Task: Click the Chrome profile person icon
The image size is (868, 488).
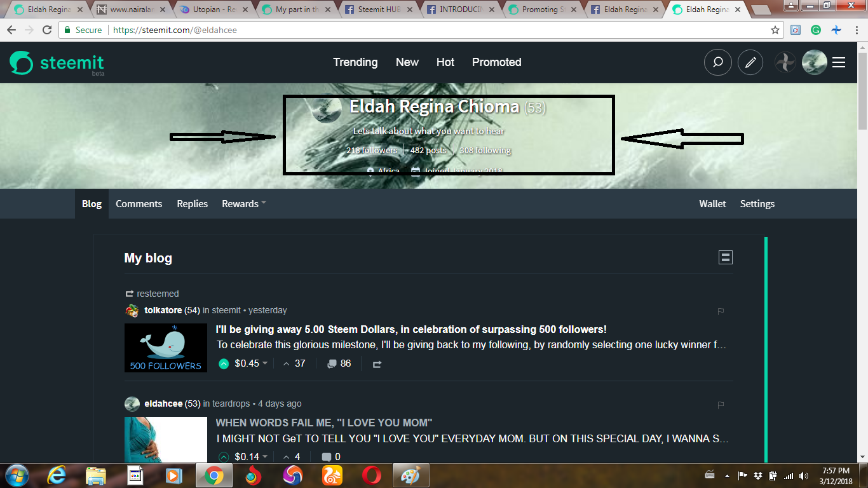Action: [x=790, y=5]
